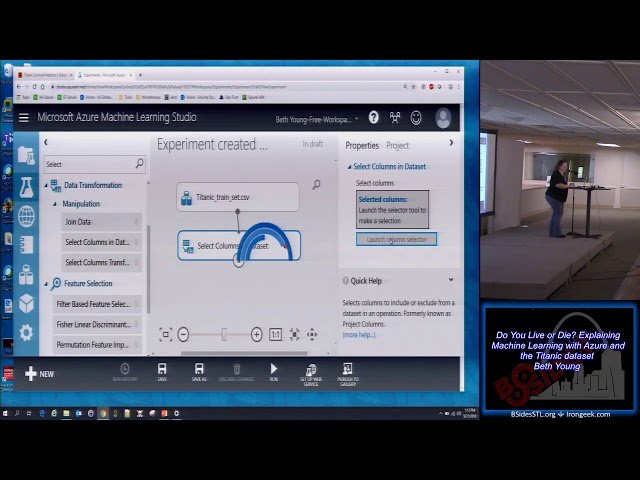Open the Settings gear in sidebar
Viewport: 640px width, 480px height.
[x=26, y=332]
